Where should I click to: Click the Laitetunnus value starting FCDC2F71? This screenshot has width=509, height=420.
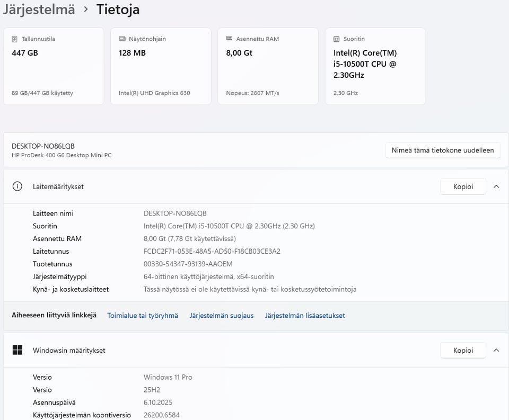[x=212, y=252]
